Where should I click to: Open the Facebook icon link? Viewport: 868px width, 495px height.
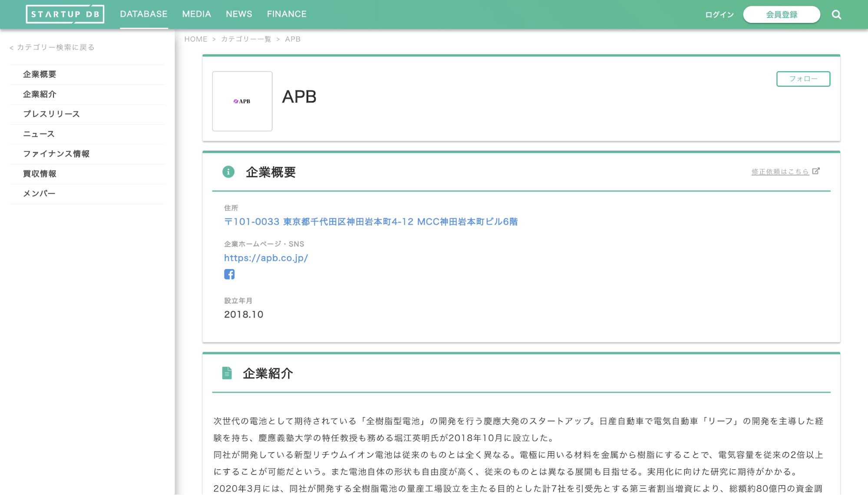click(x=229, y=274)
